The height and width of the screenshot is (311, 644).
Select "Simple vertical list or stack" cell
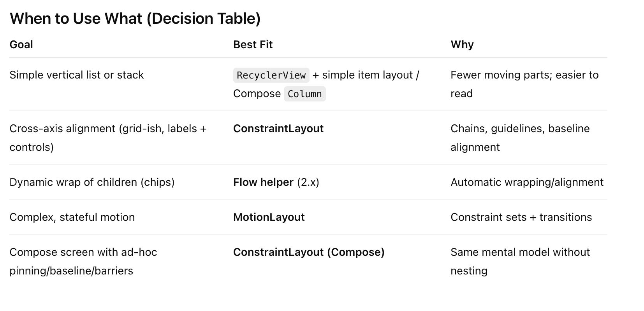point(77,75)
